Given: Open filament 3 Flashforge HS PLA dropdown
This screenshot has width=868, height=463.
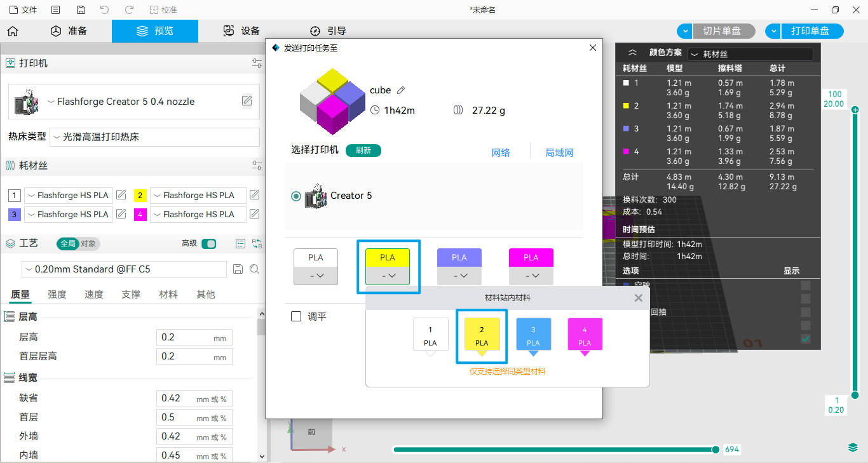Looking at the screenshot, I should point(69,214).
